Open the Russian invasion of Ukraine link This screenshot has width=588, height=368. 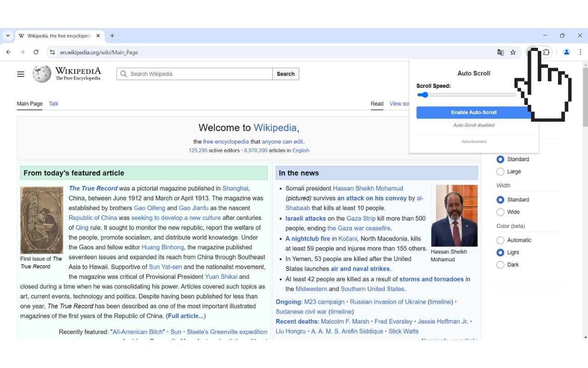(x=388, y=302)
